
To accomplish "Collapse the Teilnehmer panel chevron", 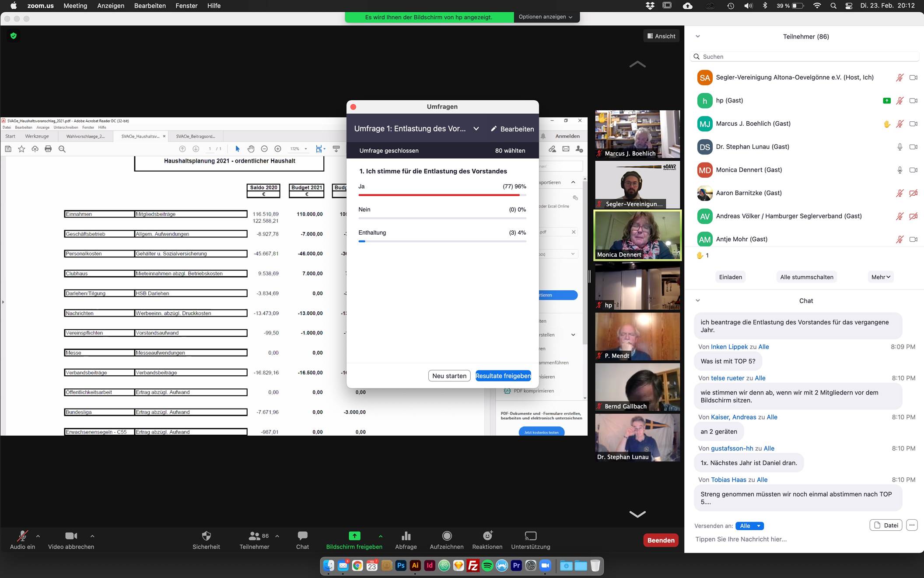I will pos(698,36).
